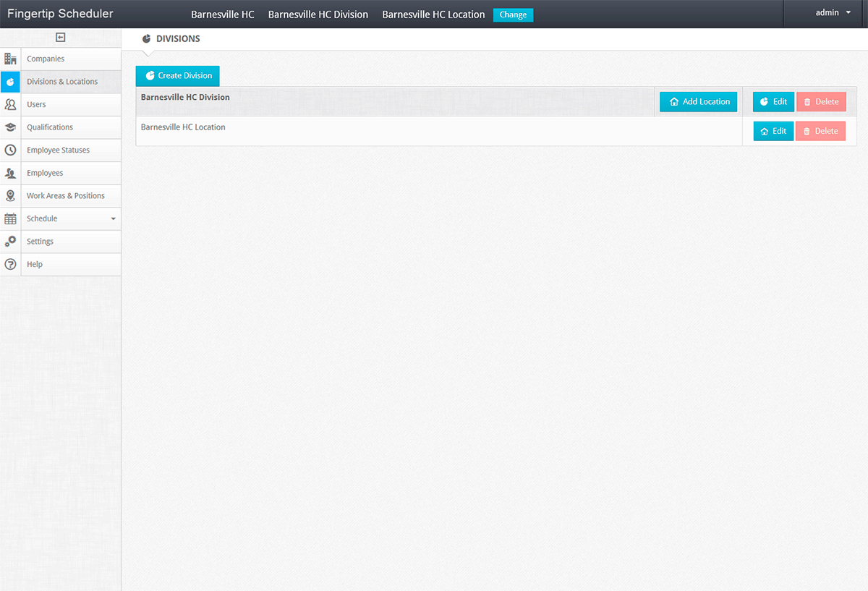
Task: Expand the Schedule dropdown menu
Action: click(x=113, y=218)
